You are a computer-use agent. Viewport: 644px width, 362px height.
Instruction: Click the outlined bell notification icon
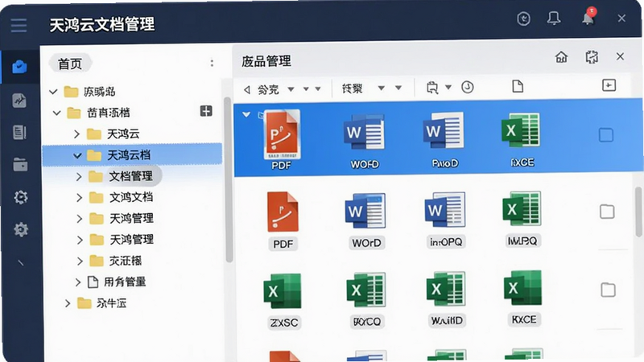(x=554, y=19)
